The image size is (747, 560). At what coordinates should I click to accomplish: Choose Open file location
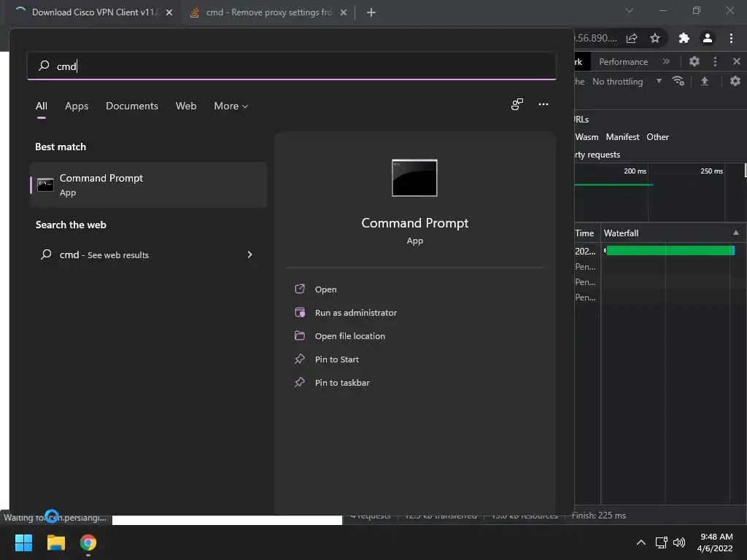[349, 336]
